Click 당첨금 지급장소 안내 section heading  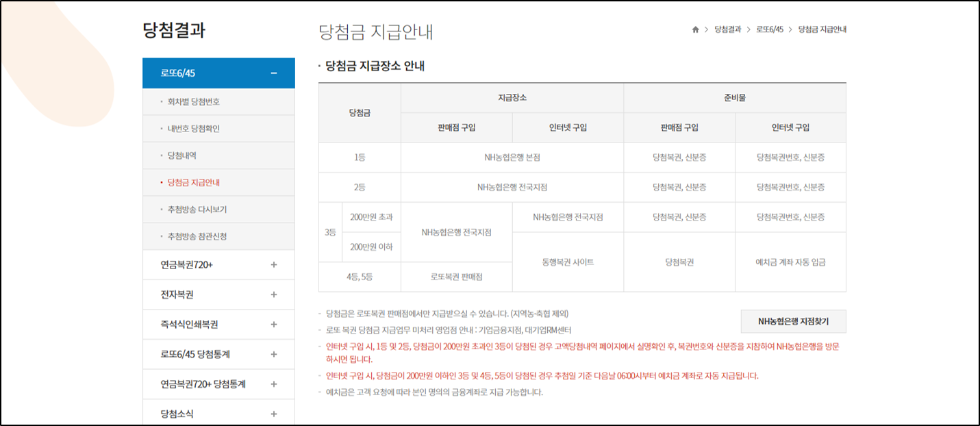point(375,66)
